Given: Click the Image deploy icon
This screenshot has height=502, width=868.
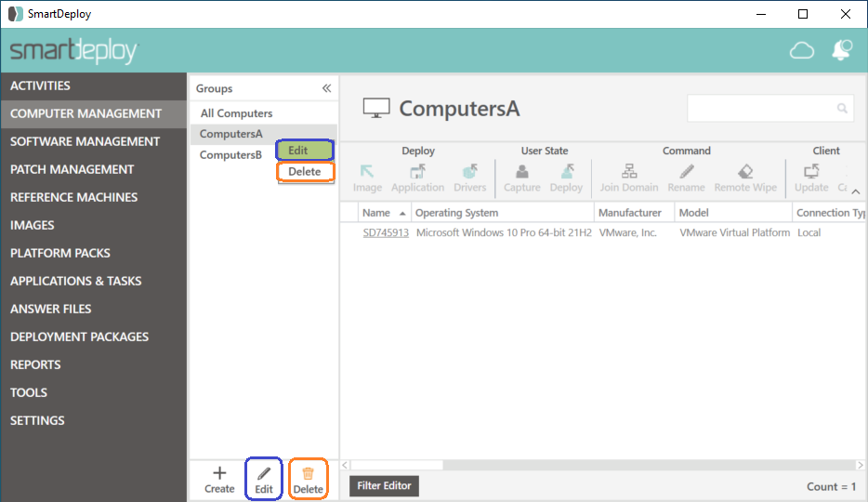Looking at the screenshot, I should pos(367,172).
